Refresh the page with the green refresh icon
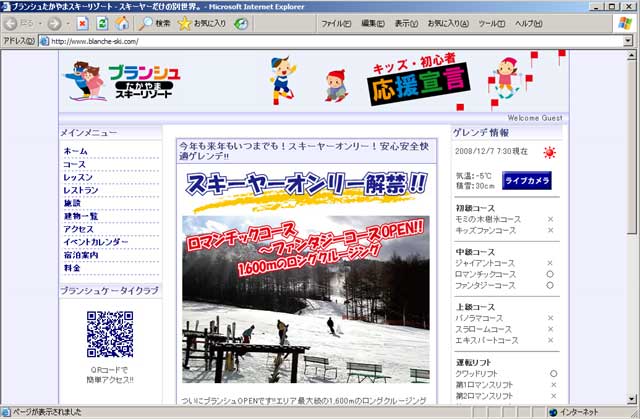Screen dimensions: 640x419 pyautogui.click(x=102, y=23)
